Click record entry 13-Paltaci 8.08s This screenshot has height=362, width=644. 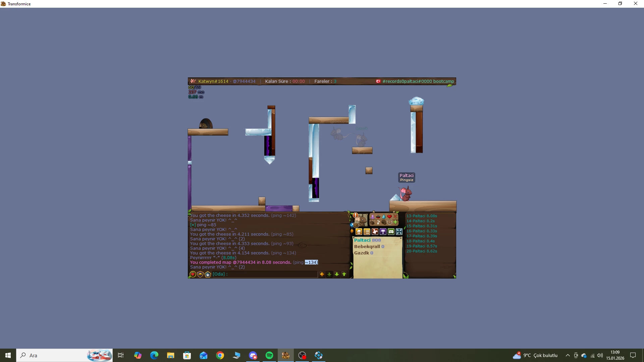click(x=422, y=216)
